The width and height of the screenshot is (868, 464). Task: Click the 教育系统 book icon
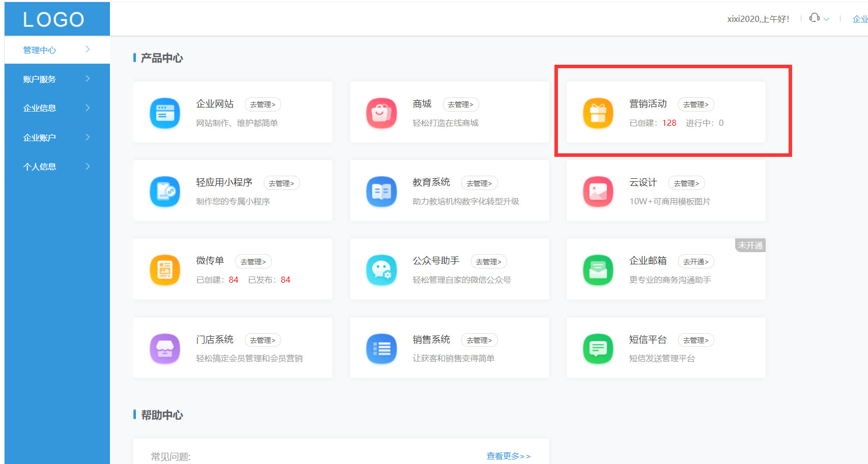(381, 192)
